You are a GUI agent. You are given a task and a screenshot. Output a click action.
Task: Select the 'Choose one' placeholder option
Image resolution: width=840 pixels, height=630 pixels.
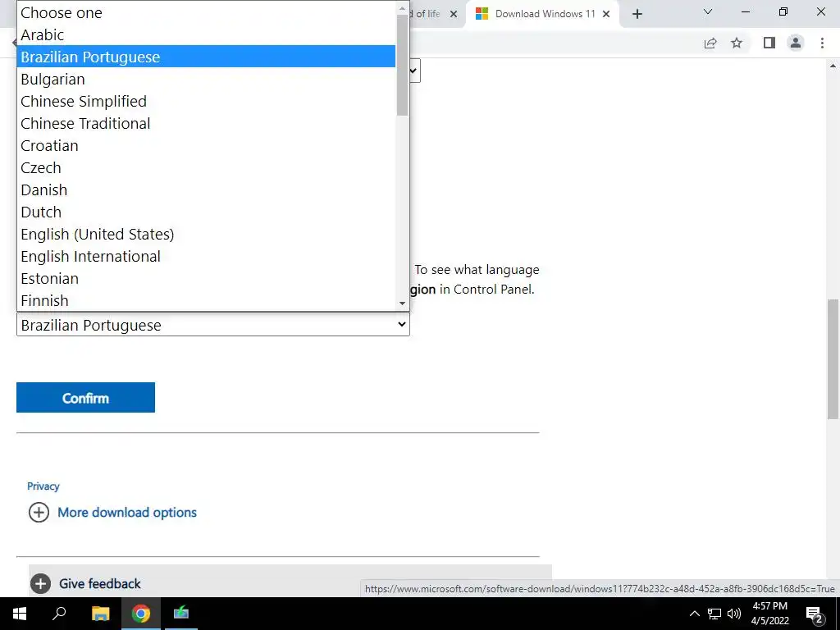point(206,13)
